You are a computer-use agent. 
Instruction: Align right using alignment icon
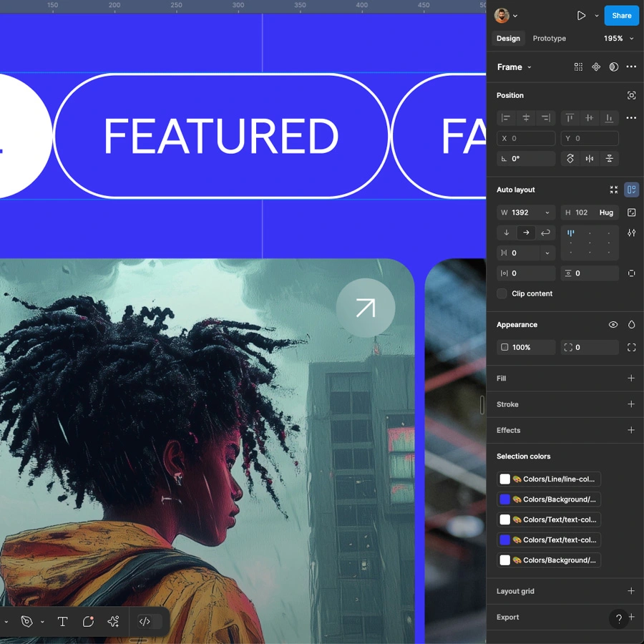(545, 118)
